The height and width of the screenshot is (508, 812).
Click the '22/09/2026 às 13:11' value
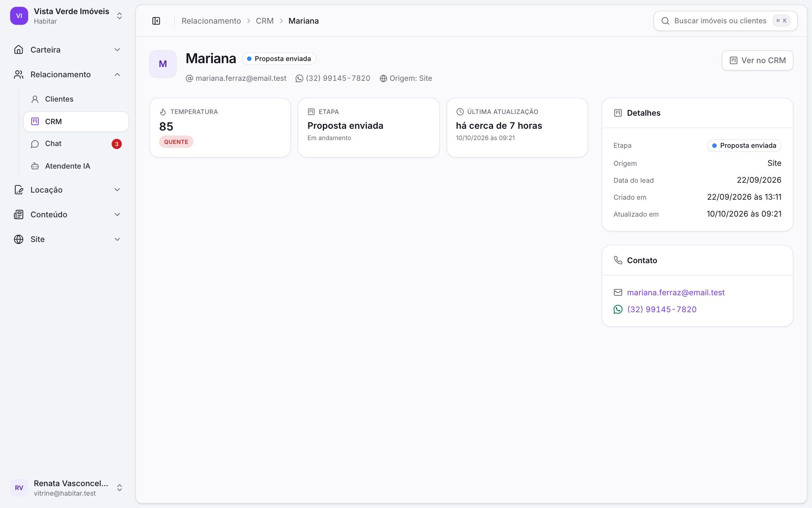[744, 197]
